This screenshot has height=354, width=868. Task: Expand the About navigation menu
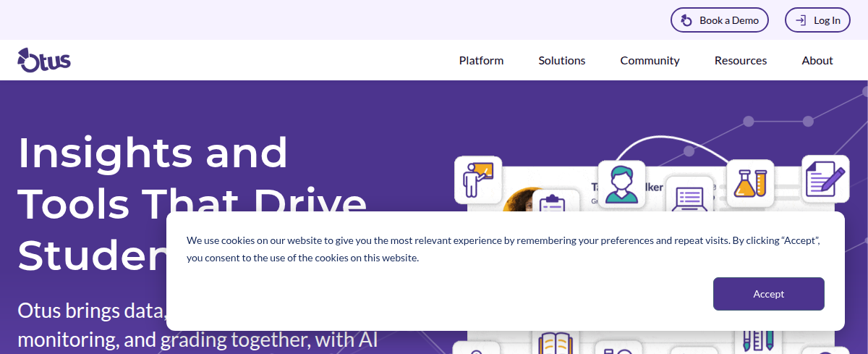click(817, 61)
